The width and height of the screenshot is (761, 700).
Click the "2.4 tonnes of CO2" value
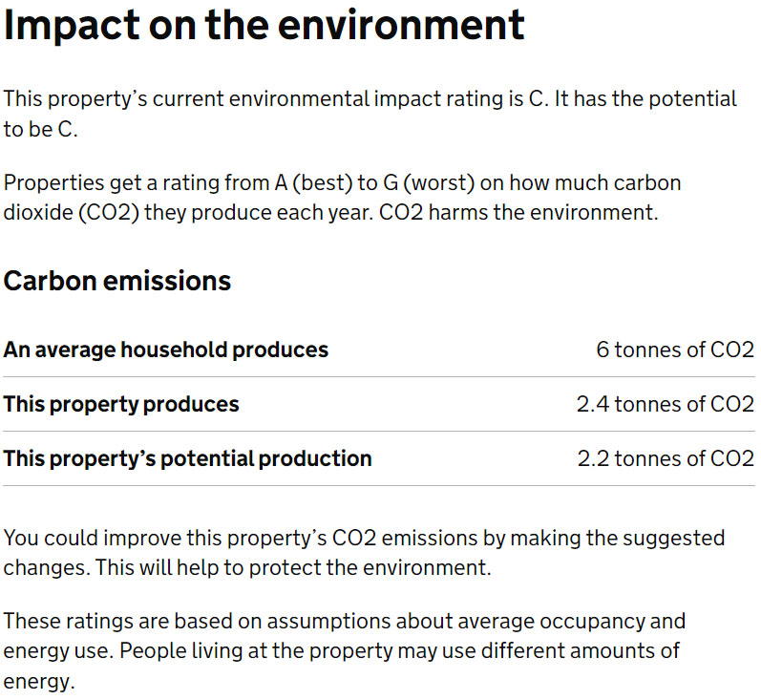[665, 404]
